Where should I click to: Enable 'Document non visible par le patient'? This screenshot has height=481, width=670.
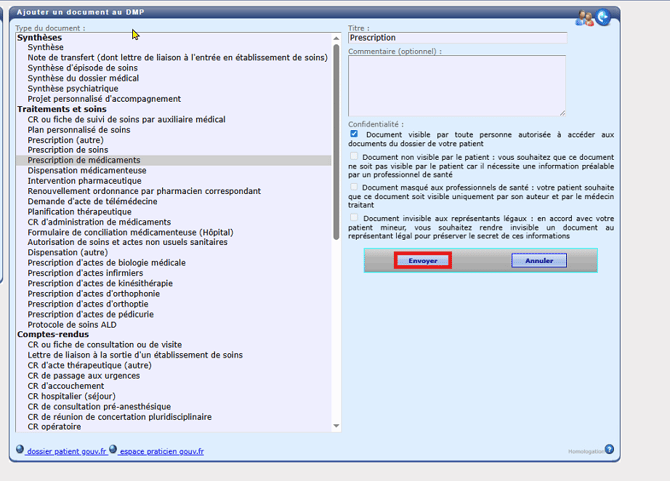[354, 157]
